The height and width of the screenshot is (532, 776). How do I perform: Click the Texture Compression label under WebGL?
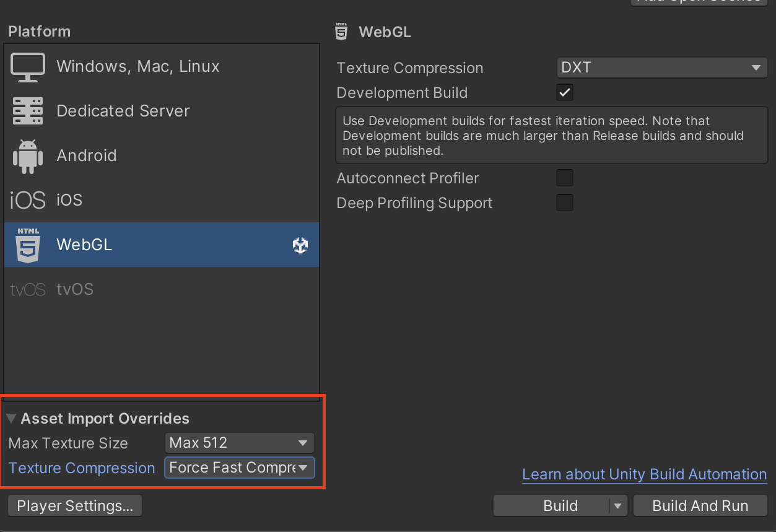(x=409, y=68)
